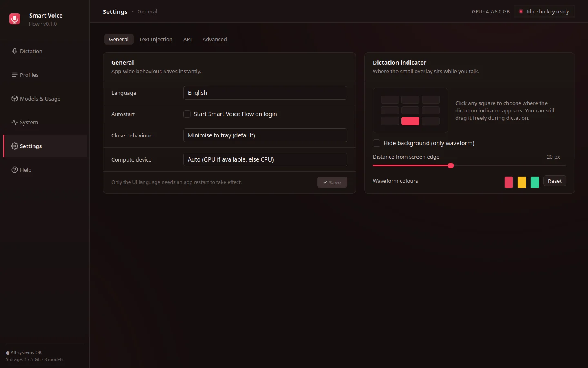This screenshot has width=588, height=368.
Task: Click the System activity pulse icon
Action: (15, 122)
